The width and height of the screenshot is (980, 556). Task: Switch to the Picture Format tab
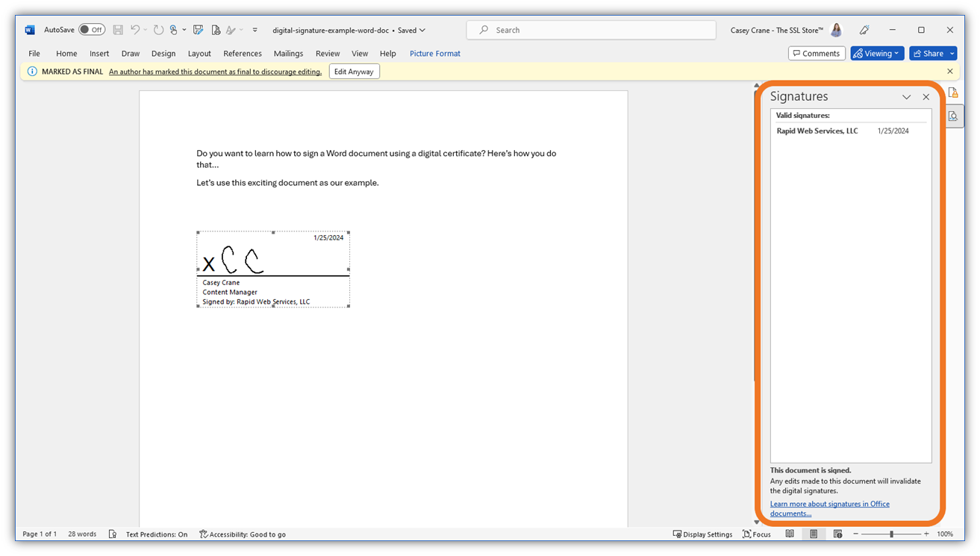434,53
